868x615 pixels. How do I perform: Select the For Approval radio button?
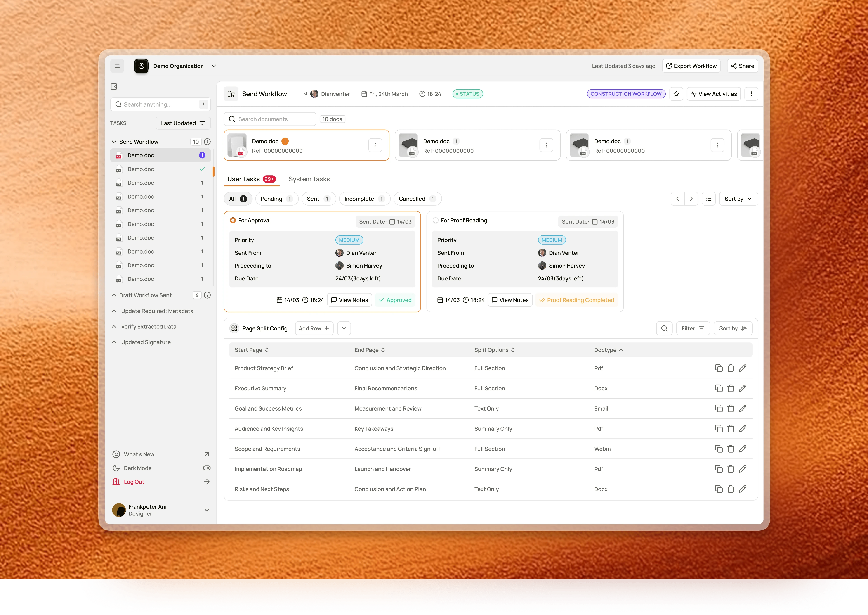point(233,220)
